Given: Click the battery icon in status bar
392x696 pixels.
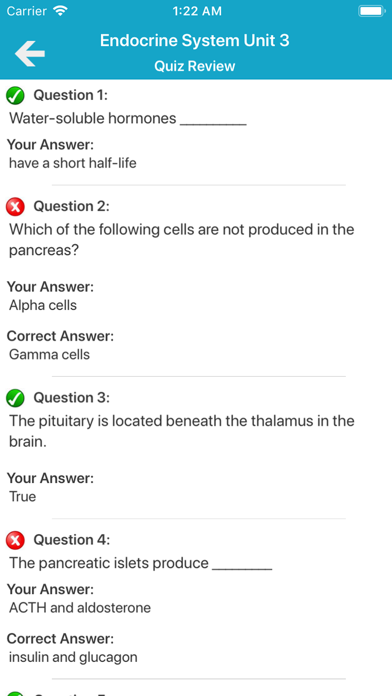Looking at the screenshot, I should [372, 11].
